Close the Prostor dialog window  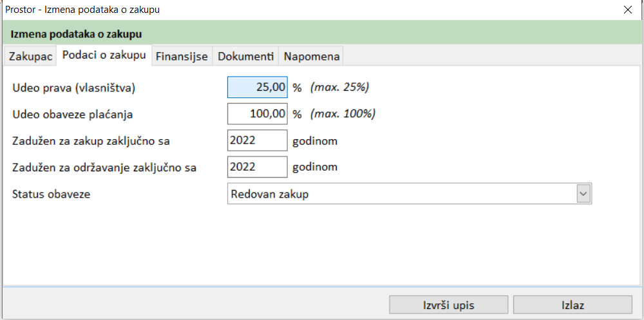click(628, 10)
